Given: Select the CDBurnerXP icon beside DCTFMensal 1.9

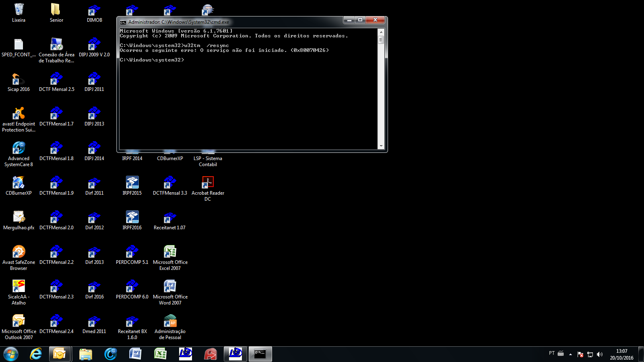Looking at the screenshot, I should pos(19,186).
